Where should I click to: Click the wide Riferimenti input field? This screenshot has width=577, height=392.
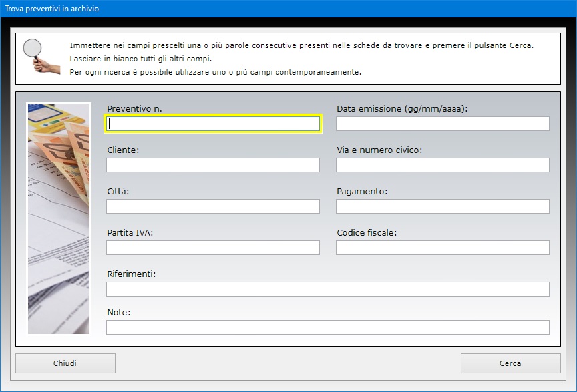tap(328, 289)
